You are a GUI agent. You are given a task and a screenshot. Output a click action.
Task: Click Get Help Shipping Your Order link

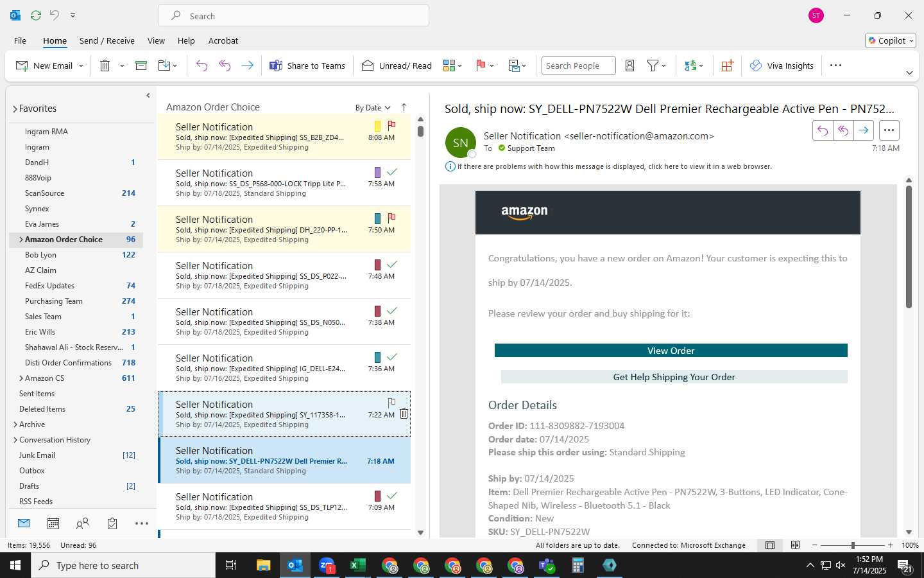(674, 377)
